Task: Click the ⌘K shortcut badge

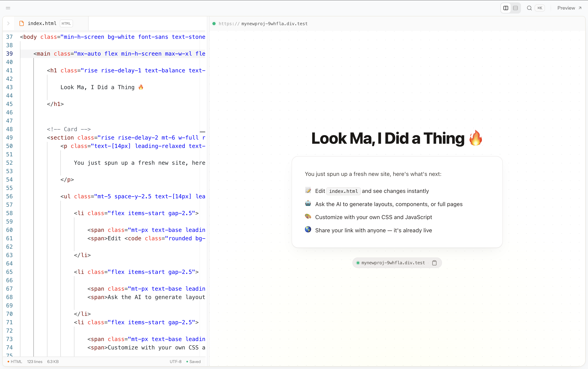Action: click(540, 8)
